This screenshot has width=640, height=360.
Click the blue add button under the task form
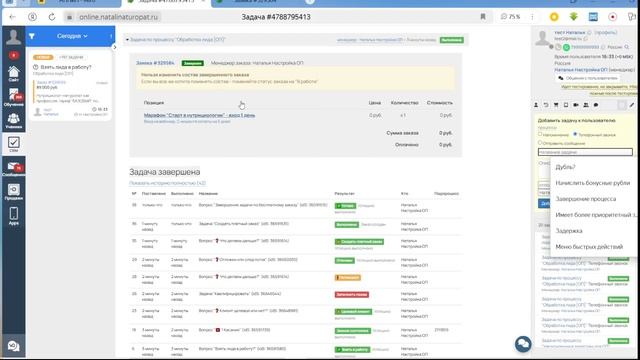click(x=544, y=203)
